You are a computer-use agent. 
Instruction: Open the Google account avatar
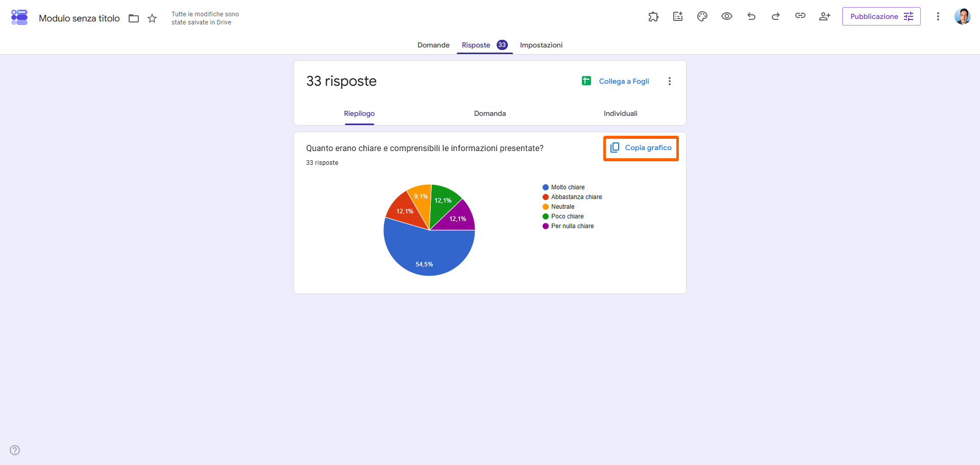click(963, 16)
